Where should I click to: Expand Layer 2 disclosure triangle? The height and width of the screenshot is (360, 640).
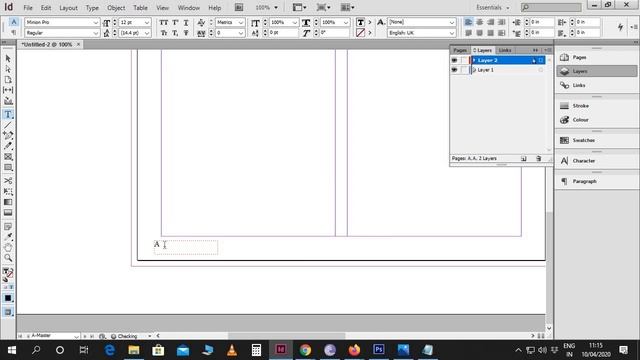pos(474,60)
